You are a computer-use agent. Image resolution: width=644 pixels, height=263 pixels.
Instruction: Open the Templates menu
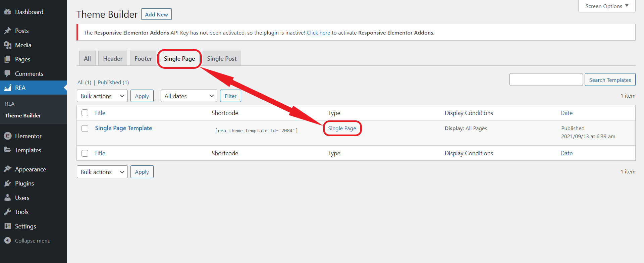click(34, 150)
